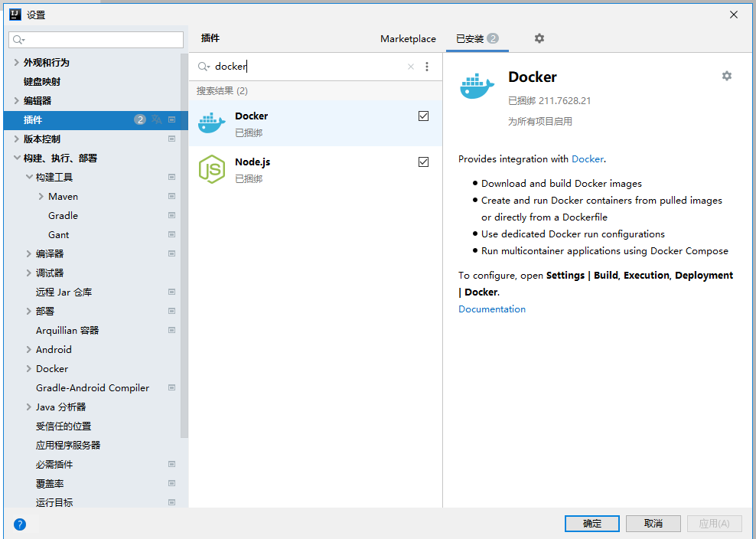Expand 外观和行为 settings group
Image resolution: width=756 pixels, height=539 pixels.
point(17,62)
